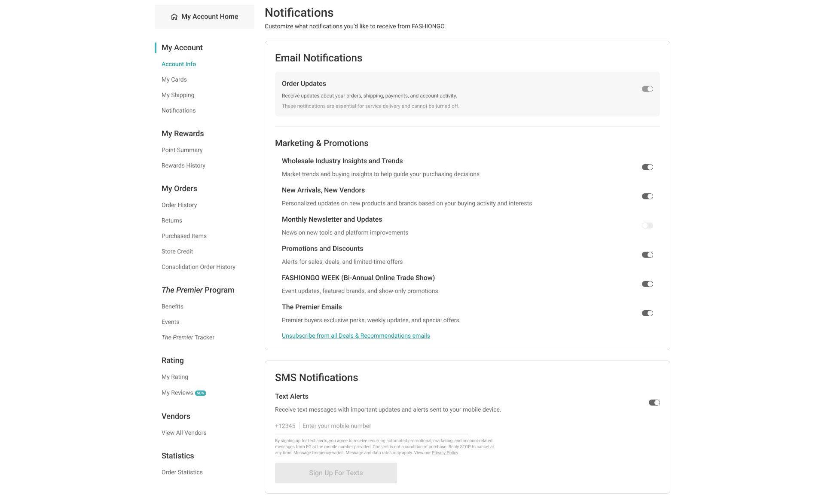The image size is (825, 504).
Task: Select Account Info in the sidebar
Action: click(179, 64)
